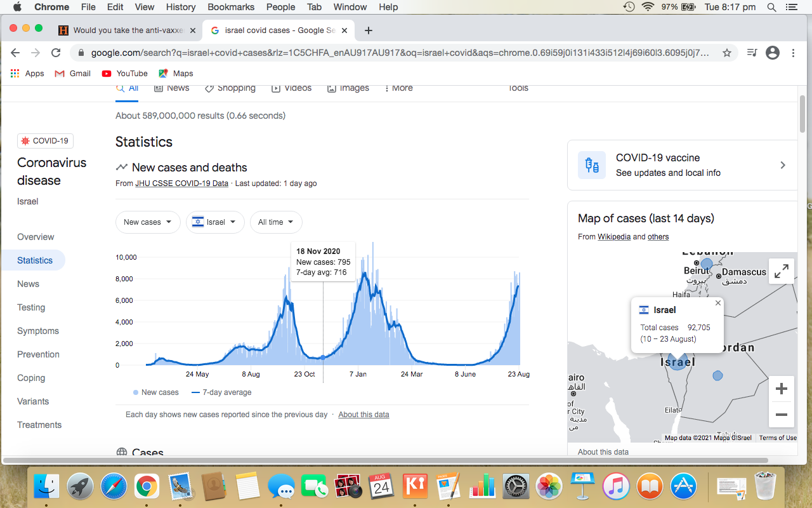Select Overview in the COVID sidebar
The width and height of the screenshot is (812, 508).
pyautogui.click(x=36, y=237)
